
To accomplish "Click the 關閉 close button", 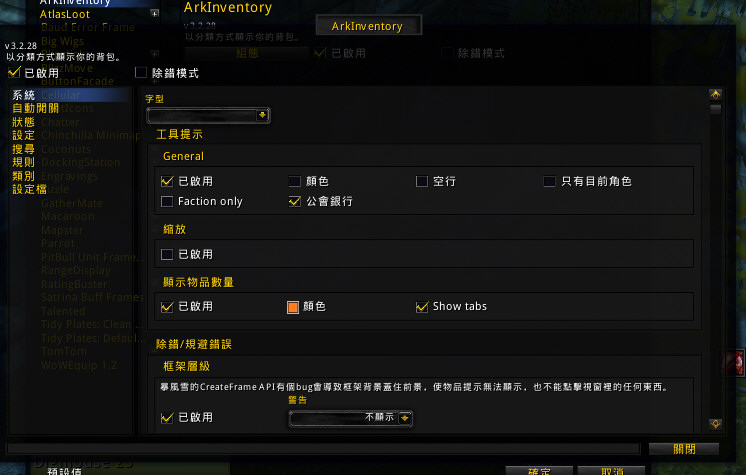I will 684,449.
